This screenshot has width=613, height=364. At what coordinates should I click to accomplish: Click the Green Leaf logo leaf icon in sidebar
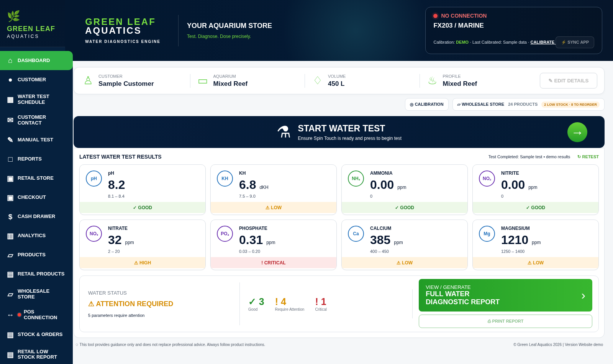13,16
